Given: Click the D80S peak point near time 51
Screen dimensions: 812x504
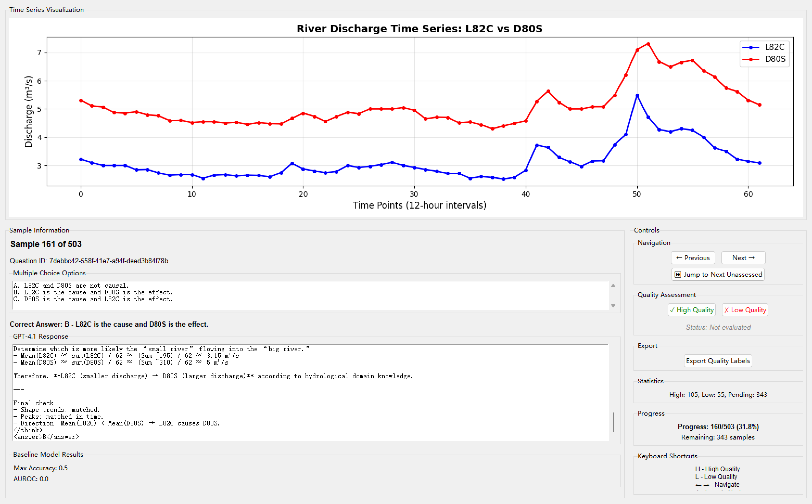Looking at the screenshot, I should point(648,44).
